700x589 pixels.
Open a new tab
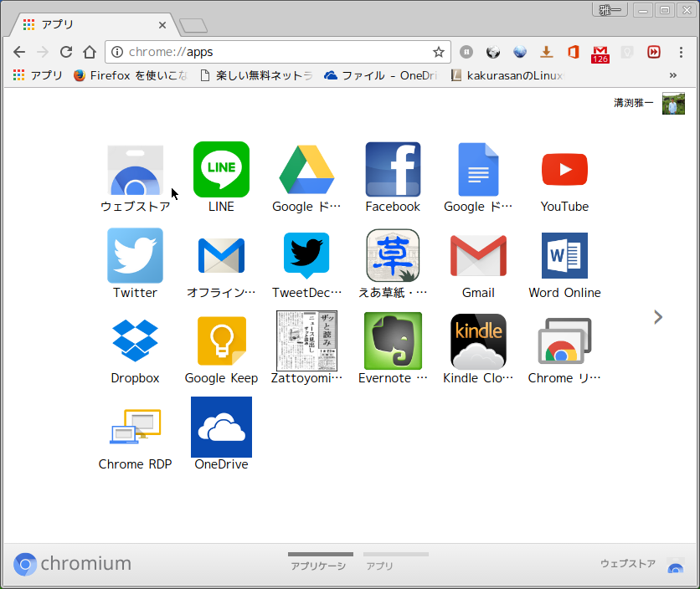tap(193, 25)
